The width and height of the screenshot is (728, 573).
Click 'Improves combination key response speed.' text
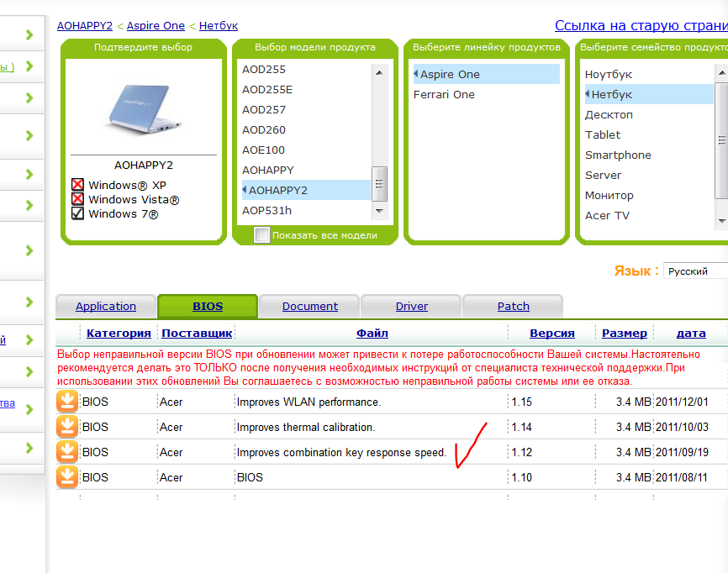click(x=341, y=452)
